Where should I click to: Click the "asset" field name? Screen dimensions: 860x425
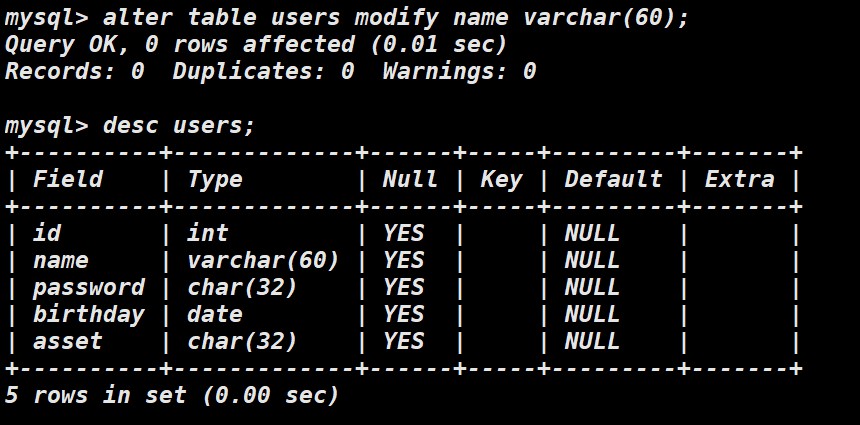(x=68, y=342)
